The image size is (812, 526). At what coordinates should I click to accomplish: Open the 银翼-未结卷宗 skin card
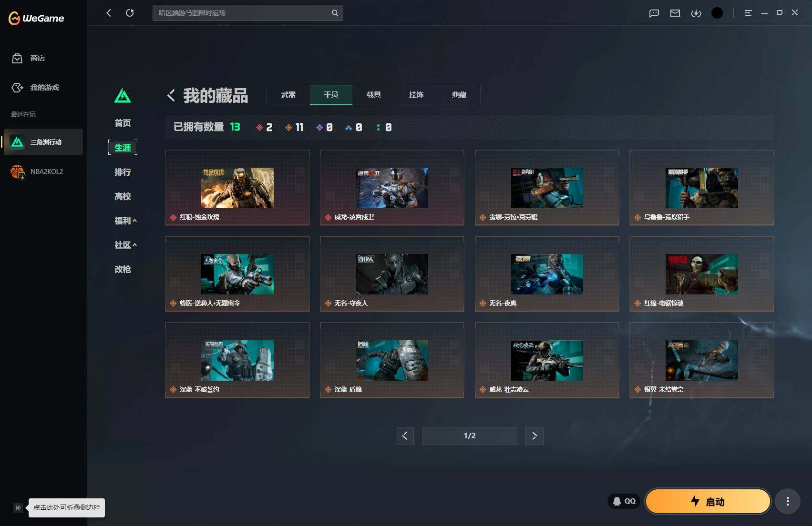point(702,360)
